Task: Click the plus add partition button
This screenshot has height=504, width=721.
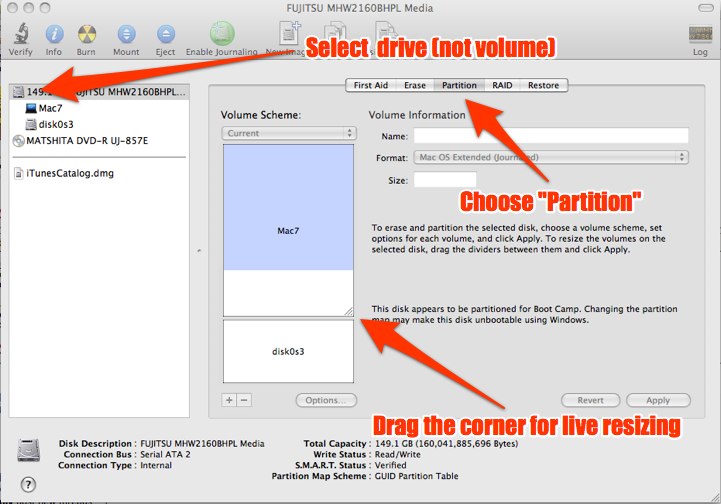Action: [x=229, y=400]
